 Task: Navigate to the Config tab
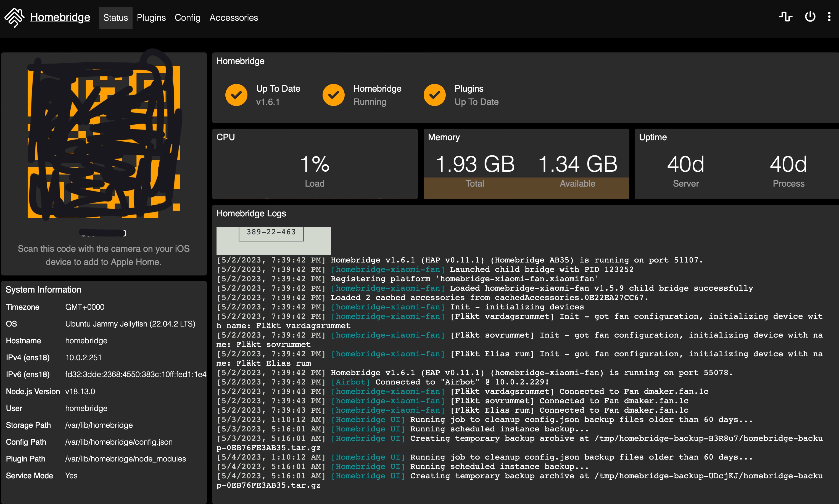click(186, 17)
